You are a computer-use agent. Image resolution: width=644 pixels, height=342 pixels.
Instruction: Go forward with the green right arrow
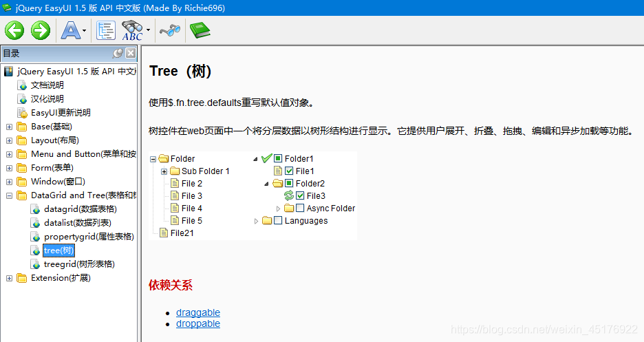[40, 30]
